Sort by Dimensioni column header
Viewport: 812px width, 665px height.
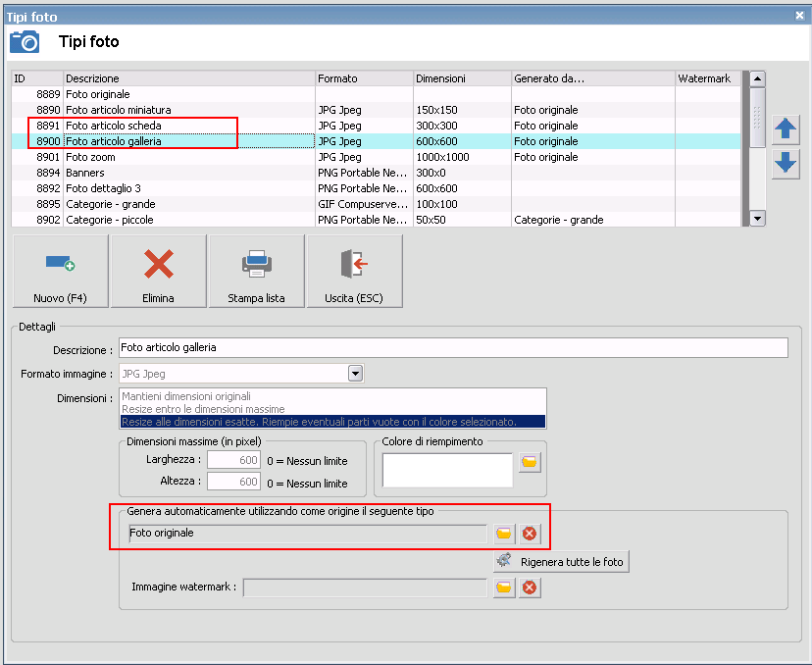(x=462, y=78)
